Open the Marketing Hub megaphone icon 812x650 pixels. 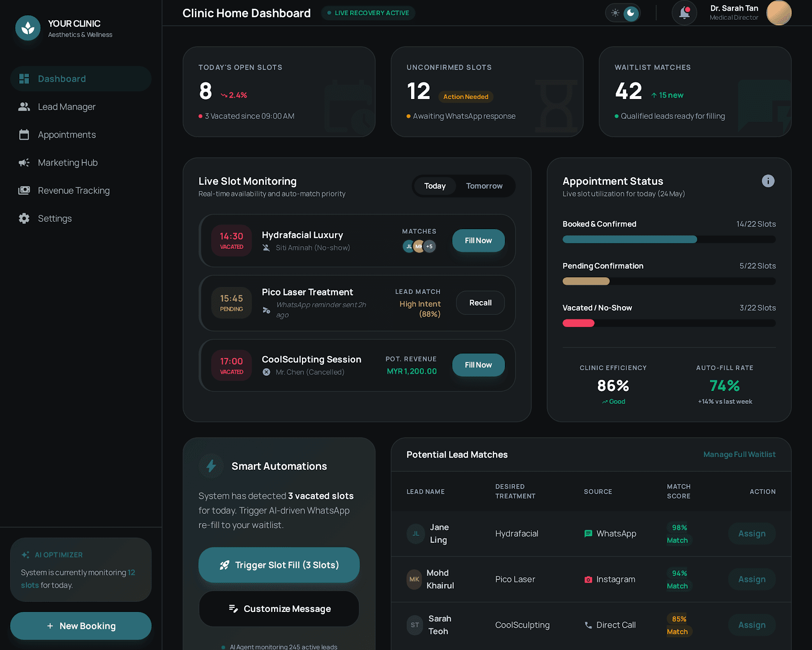(24, 162)
